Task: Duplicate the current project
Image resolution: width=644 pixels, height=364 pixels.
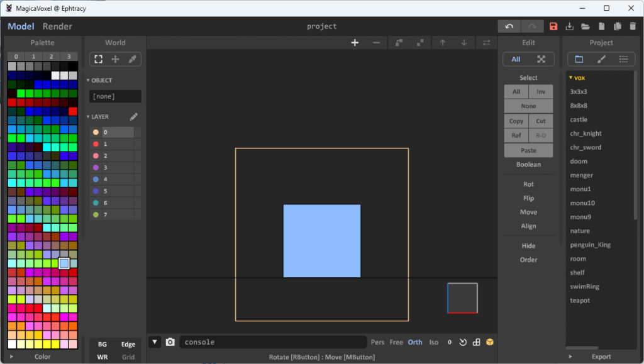Action: pyautogui.click(x=618, y=26)
